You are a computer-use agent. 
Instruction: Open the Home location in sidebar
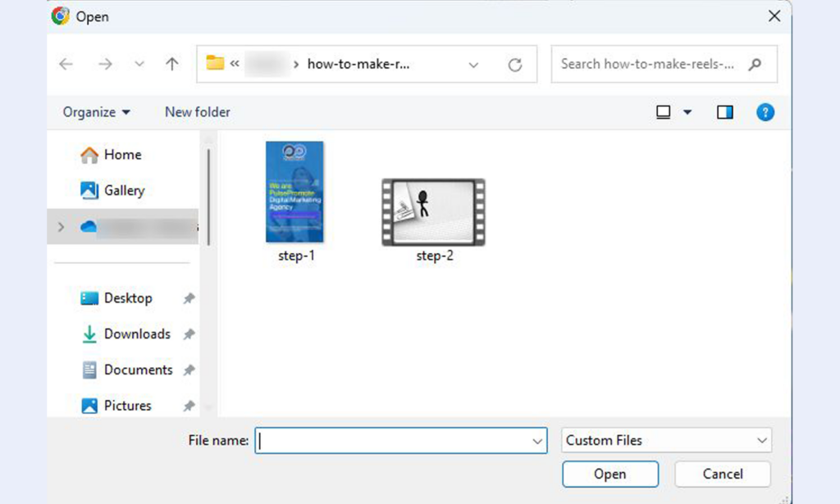coord(122,155)
